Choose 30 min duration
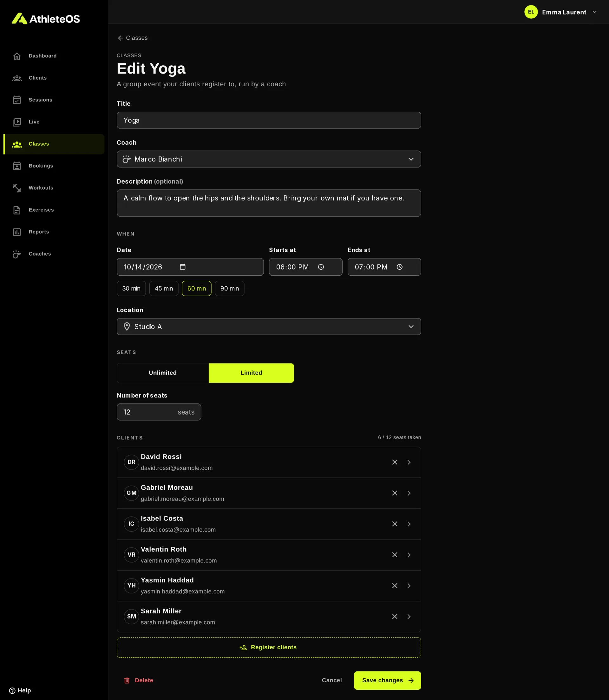 [x=131, y=289]
